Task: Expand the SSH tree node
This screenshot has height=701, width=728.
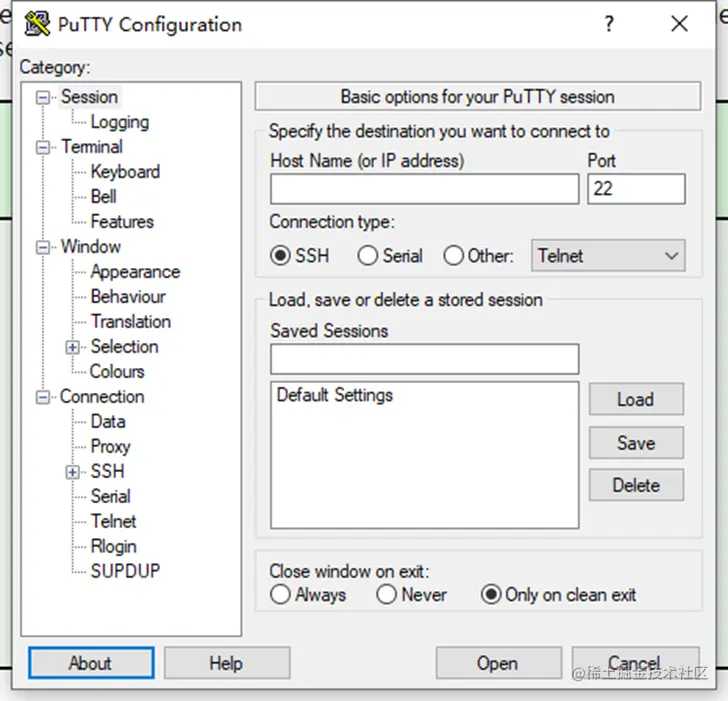Action: [72, 472]
